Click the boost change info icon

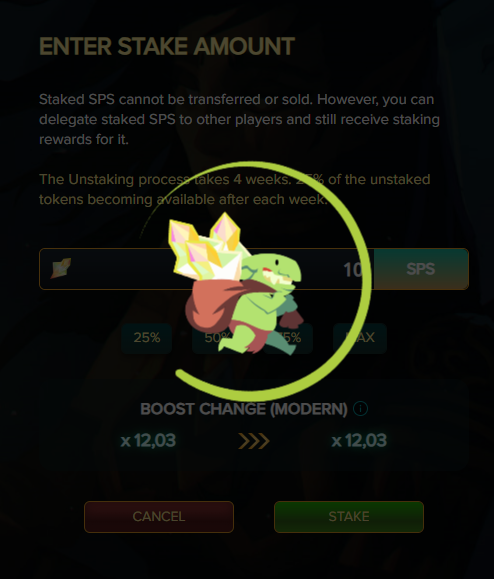[x=360, y=409]
